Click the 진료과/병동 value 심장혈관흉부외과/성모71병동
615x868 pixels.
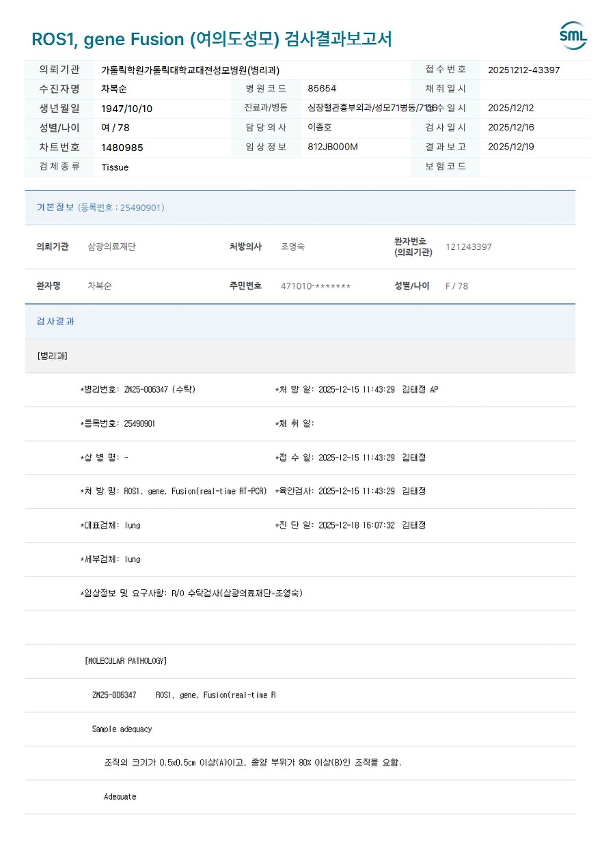coord(371,108)
